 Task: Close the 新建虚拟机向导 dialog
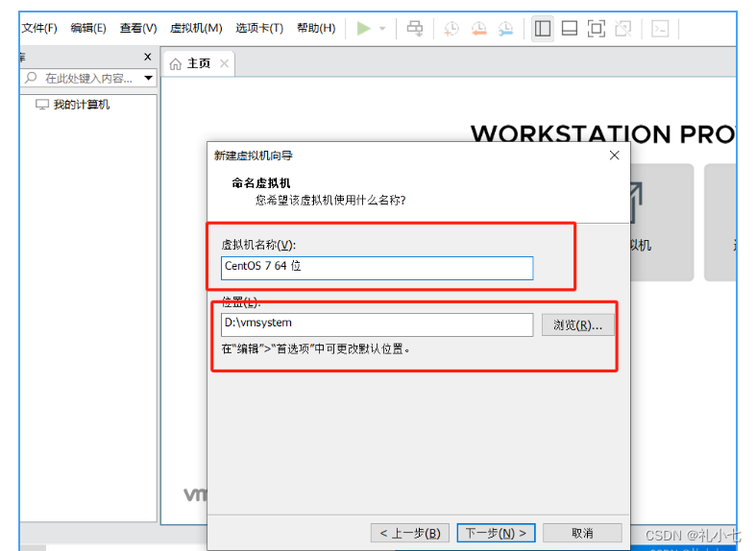click(x=614, y=156)
